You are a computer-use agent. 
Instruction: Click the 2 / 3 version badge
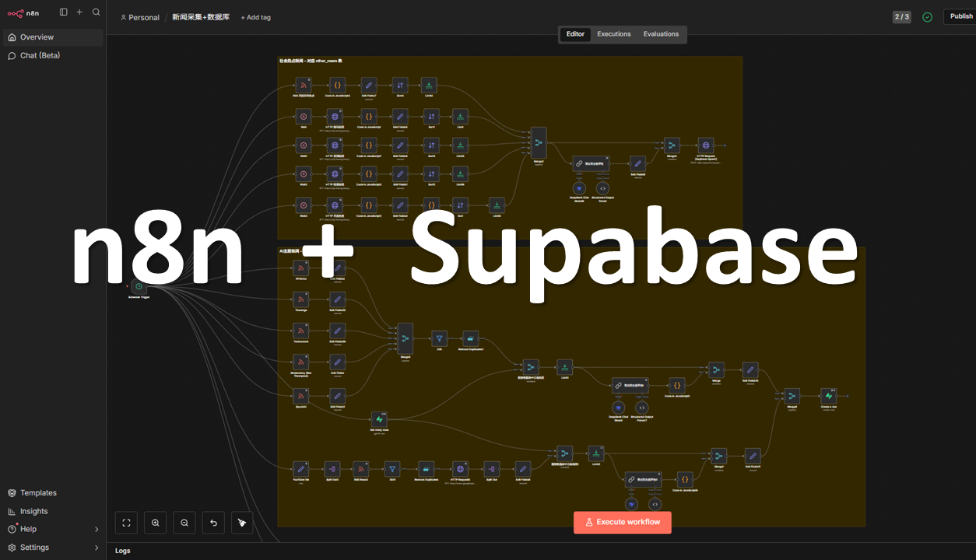(x=902, y=17)
